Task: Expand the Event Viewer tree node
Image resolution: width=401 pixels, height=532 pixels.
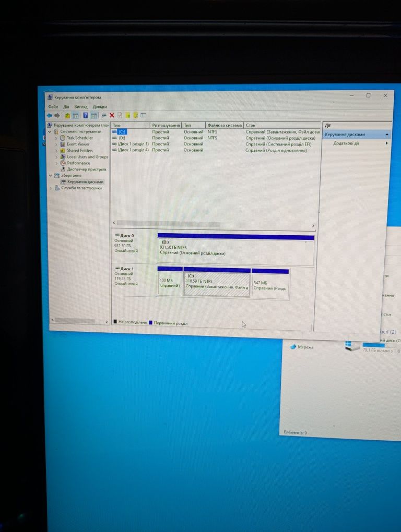Action: [x=56, y=144]
